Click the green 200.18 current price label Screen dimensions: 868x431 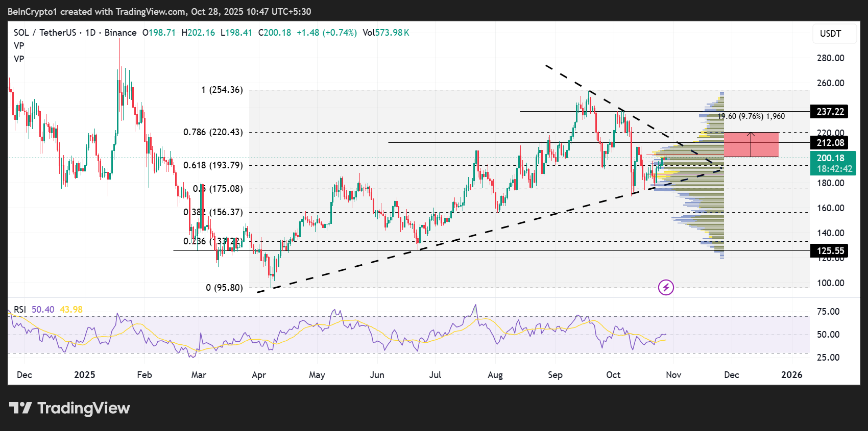click(833, 163)
